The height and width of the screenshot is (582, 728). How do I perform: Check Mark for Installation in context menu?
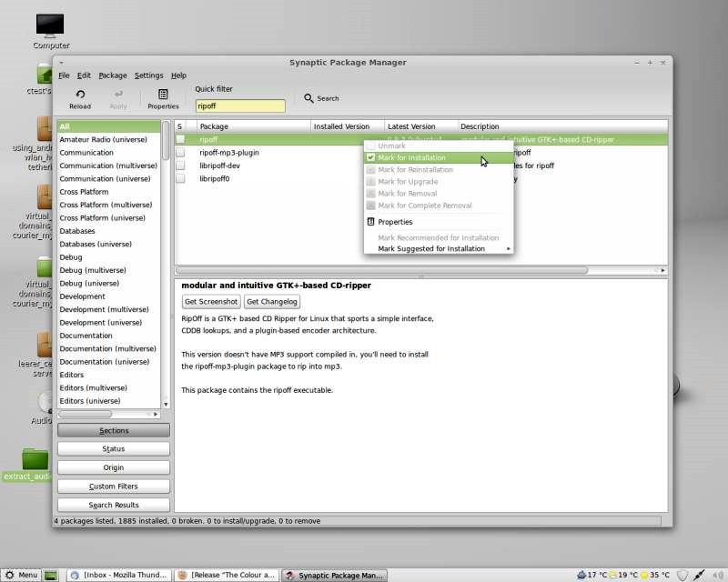(439, 158)
